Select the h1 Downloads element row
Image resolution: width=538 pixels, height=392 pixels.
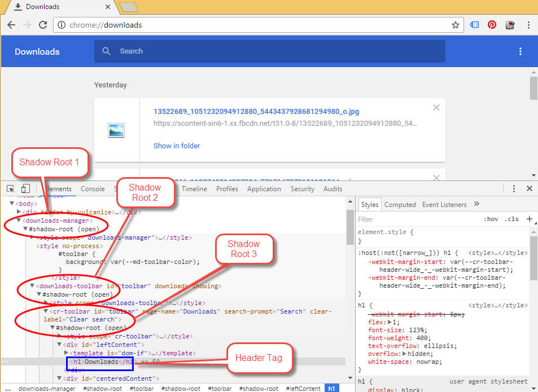coord(173,362)
